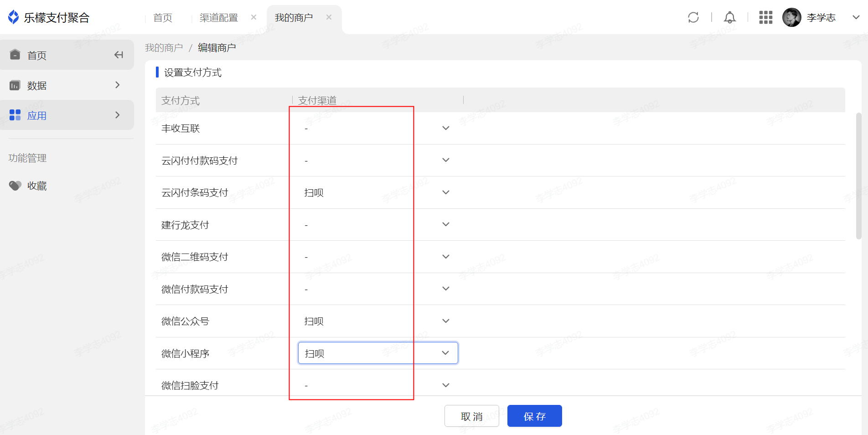Screen dimensions: 868x435
Task: Switch to the 渠道配置 tab
Action: [x=219, y=17]
